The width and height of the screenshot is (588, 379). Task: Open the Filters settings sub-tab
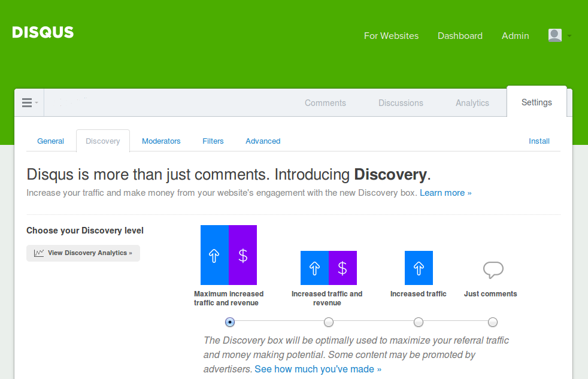point(213,141)
